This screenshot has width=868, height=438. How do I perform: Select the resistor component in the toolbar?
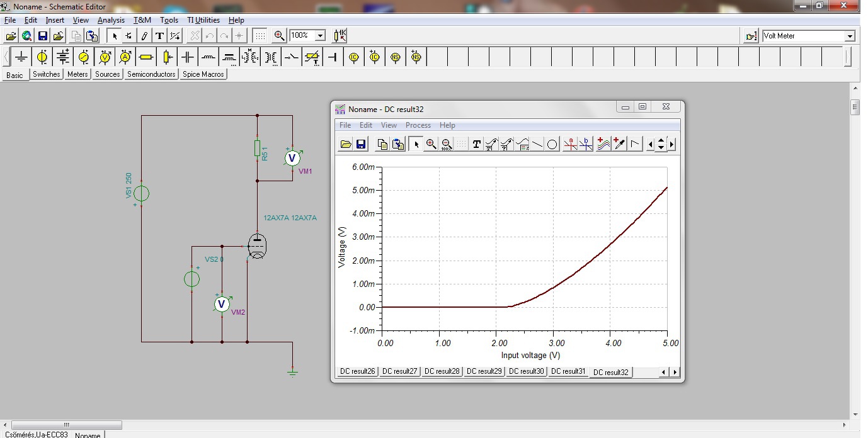(x=146, y=57)
